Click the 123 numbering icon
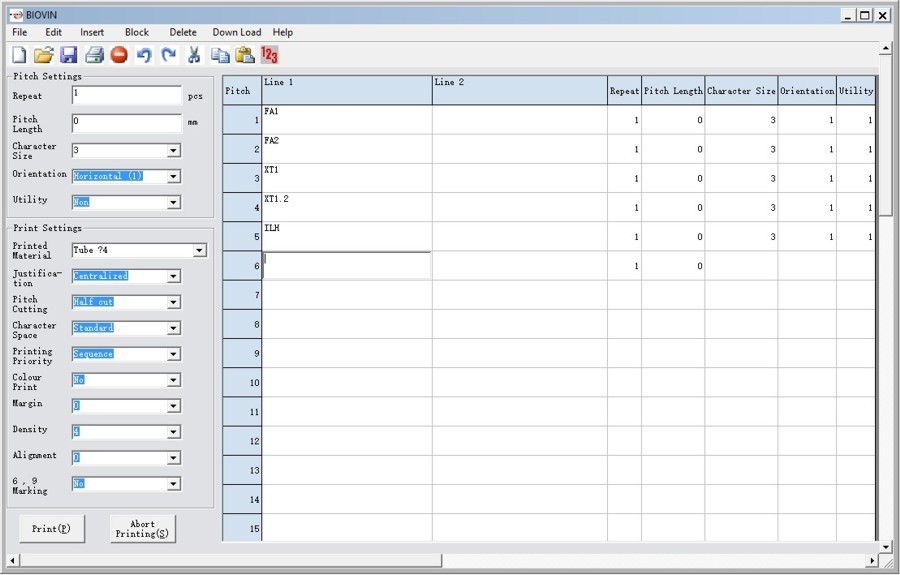Viewport: 900px width, 575px height. (x=269, y=55)
